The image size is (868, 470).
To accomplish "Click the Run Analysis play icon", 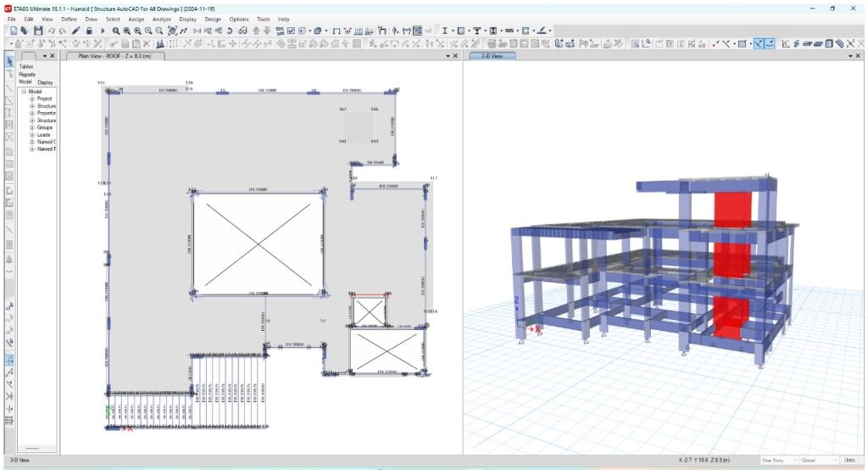I will tap(103, 31).
